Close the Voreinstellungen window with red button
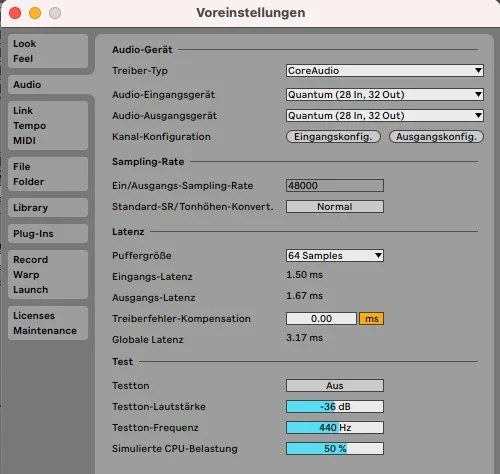 coord(15,13)
